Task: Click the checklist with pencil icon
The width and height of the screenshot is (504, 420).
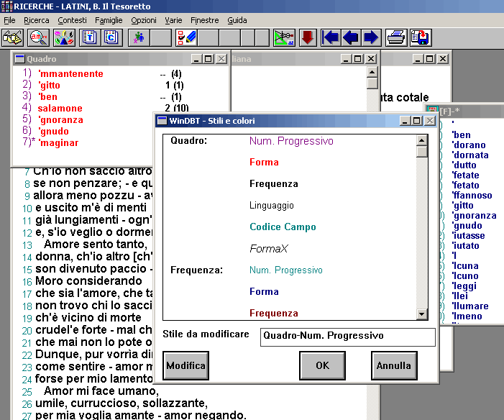Action: [x=187, y=37]
